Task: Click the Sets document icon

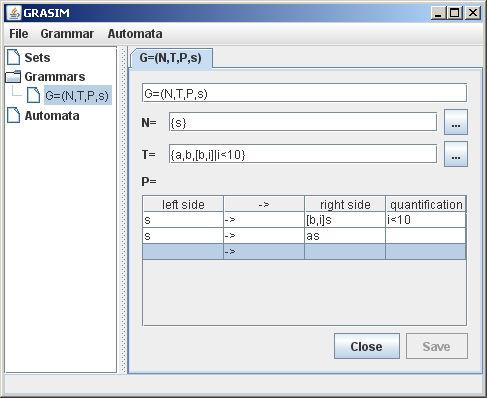Action: [13, 57]
